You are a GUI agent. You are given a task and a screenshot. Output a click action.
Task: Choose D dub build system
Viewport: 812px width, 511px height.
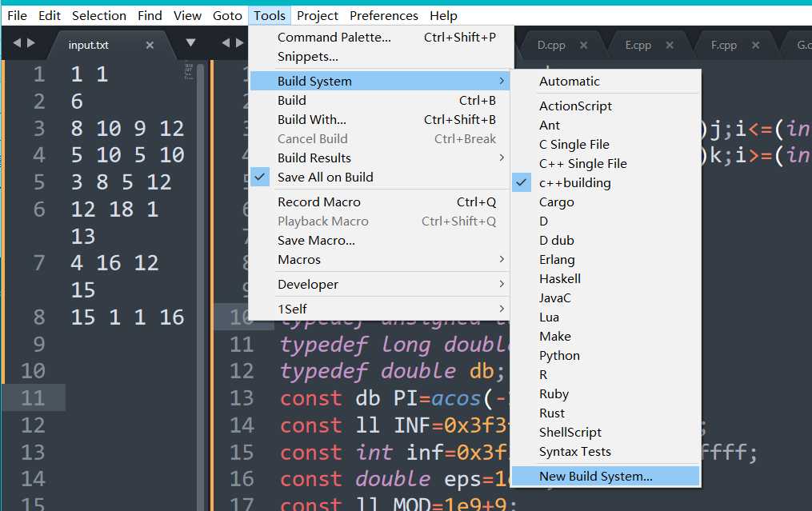click(x=606, y=240)
